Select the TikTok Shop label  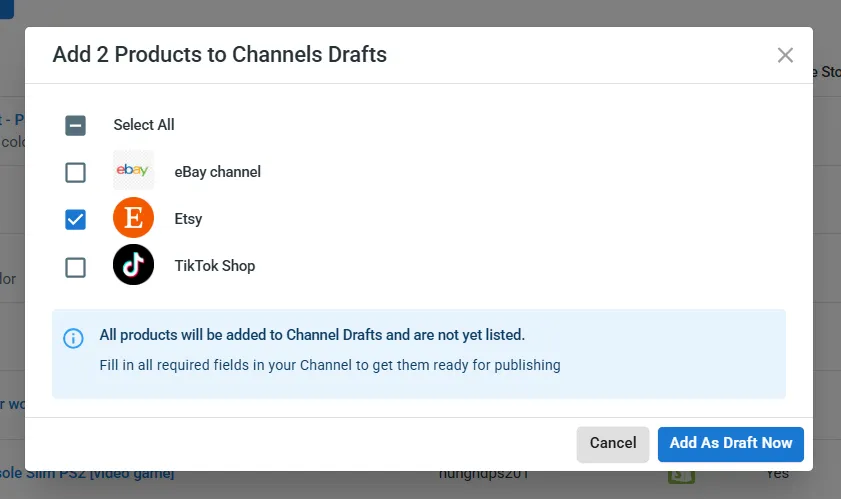click(x=214, y=266)
